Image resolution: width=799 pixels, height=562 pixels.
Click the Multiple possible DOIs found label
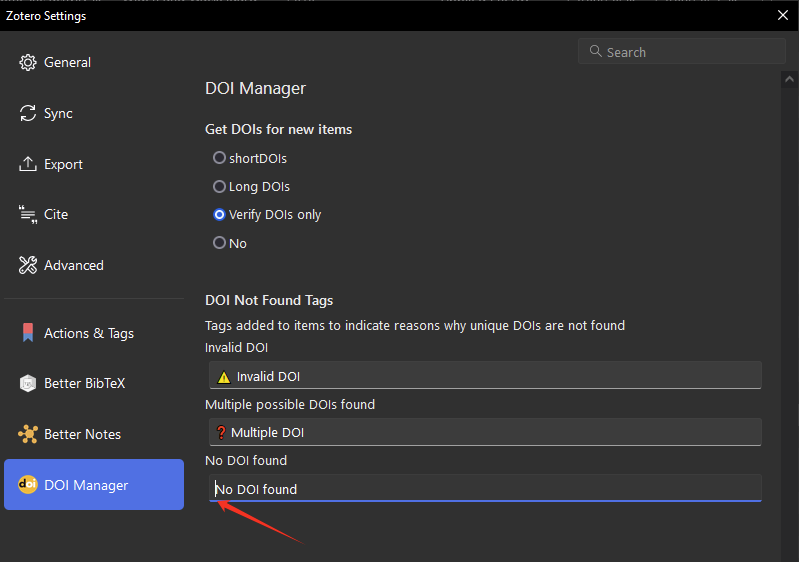click(290, 405)
